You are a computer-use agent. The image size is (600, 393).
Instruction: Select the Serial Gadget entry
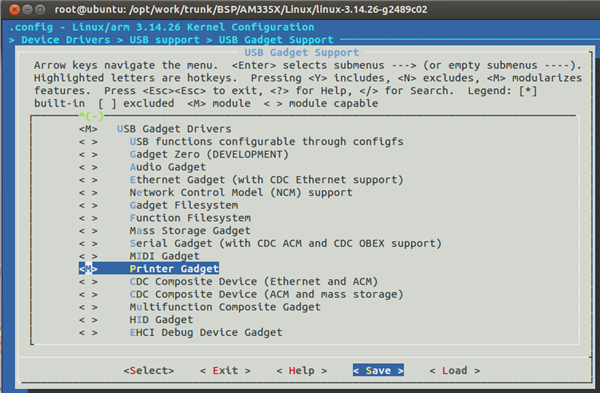coord(285,243)
